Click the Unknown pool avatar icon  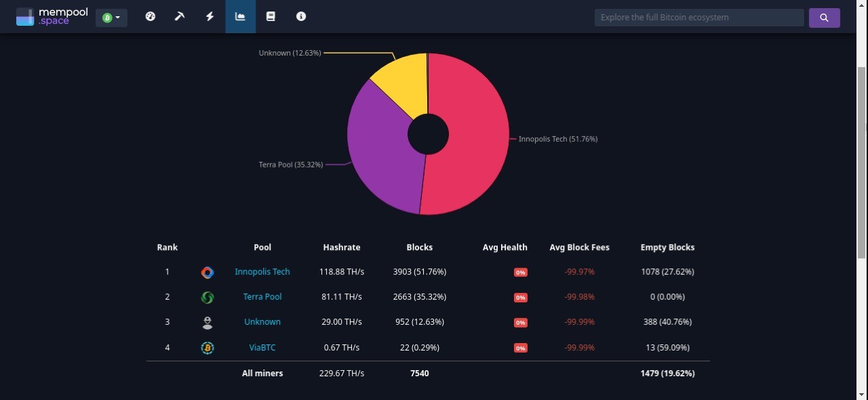(x=208, y=323)
